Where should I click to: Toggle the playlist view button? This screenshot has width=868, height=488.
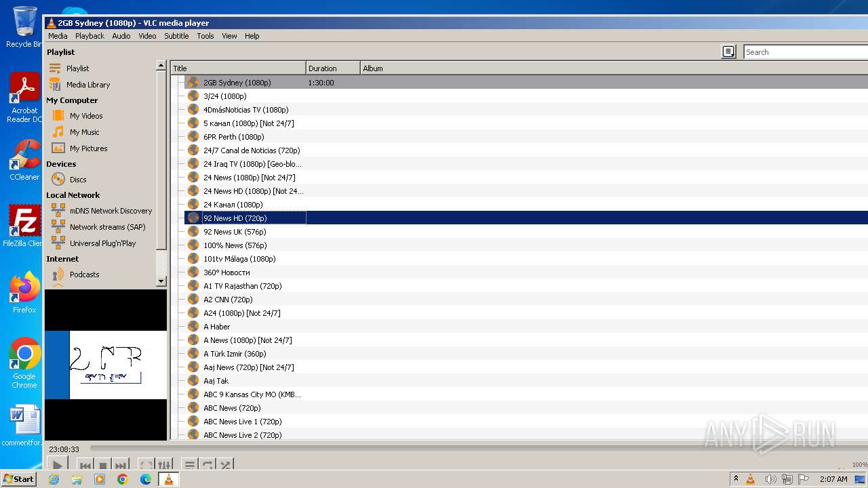(x=190, y=465)
